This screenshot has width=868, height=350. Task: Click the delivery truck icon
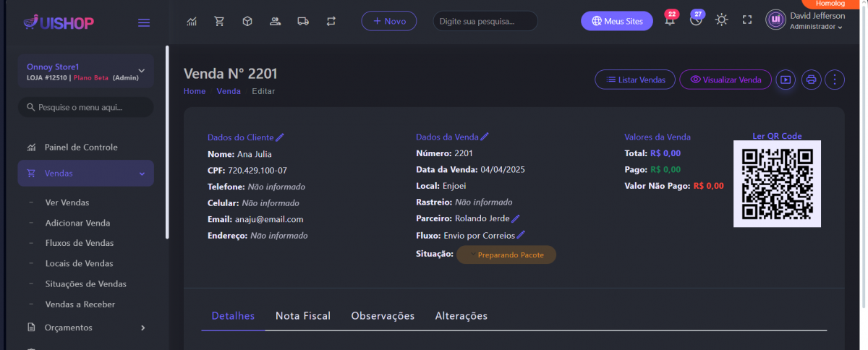click(x=303, y=21)
